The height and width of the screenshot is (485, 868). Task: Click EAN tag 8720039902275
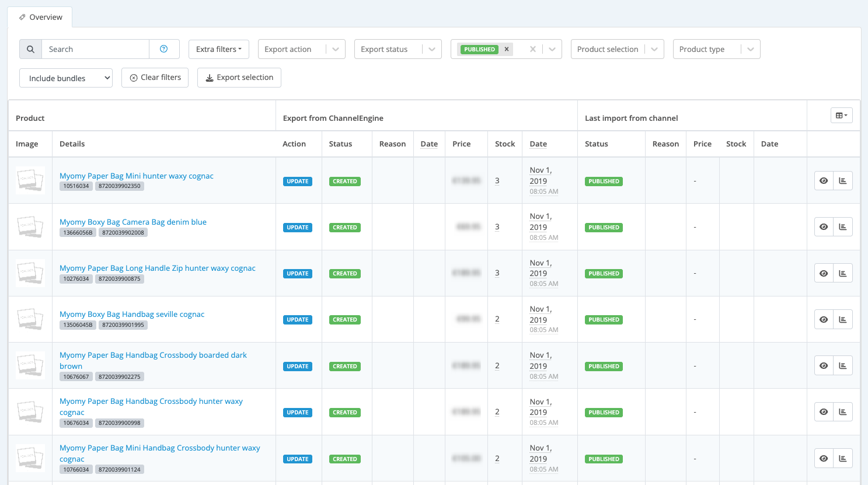pyautogui.click(x=120, y=377)
